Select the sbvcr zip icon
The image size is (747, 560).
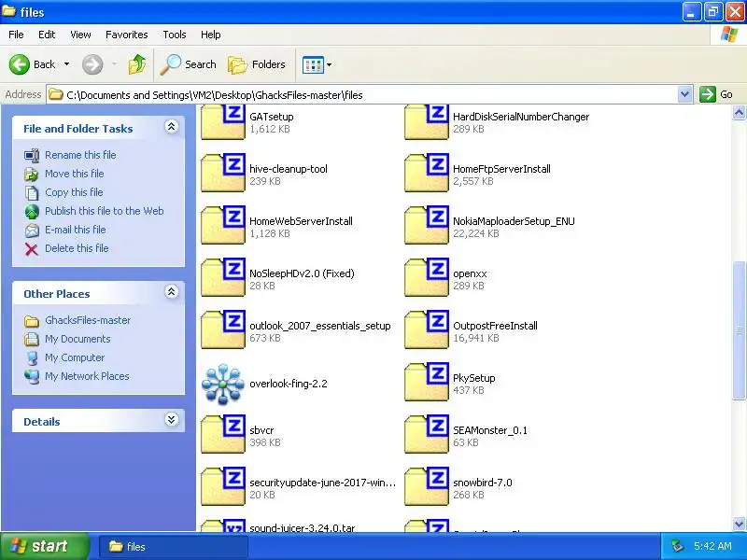coord(223,434)
